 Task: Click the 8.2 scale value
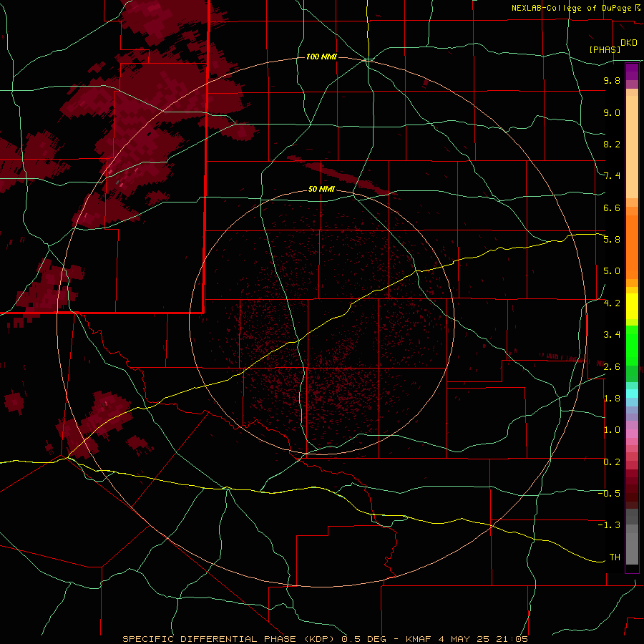pyautogui.click(x=612, y=144)
